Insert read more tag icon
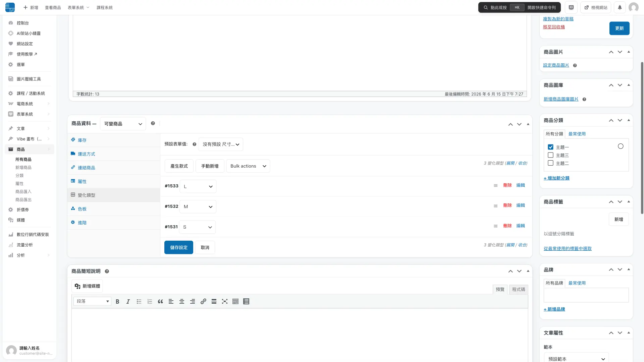Screen dimensions: 644x362 pyautogui.click(x=214, y=301)
